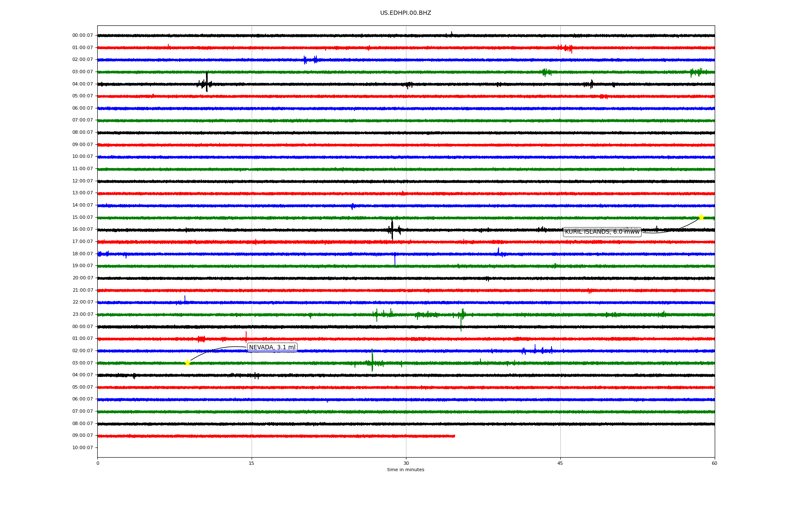Click the blue downward spike on the 18:00:07 trace
Viewport: 812px width, 508px height.
tap(395, 259)
